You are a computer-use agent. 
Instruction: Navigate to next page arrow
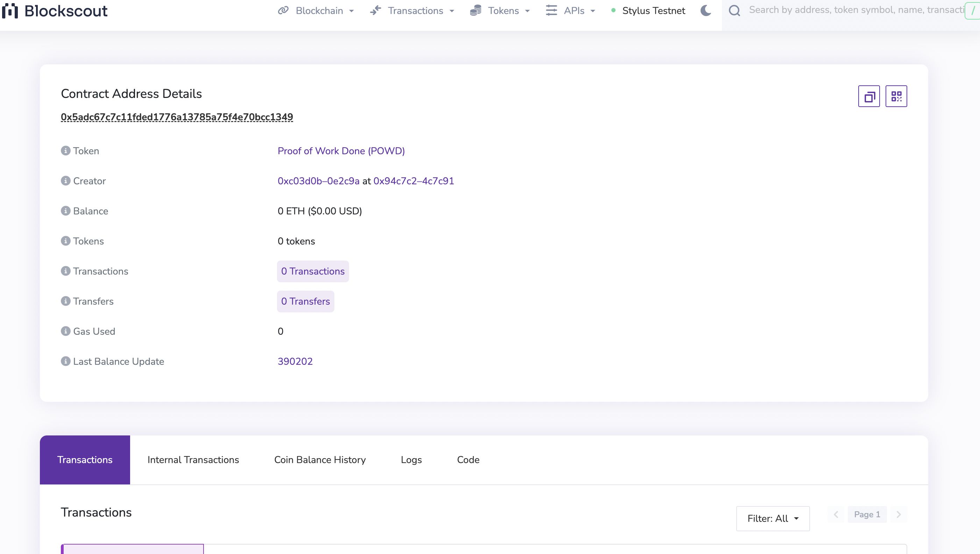[899, 514]
